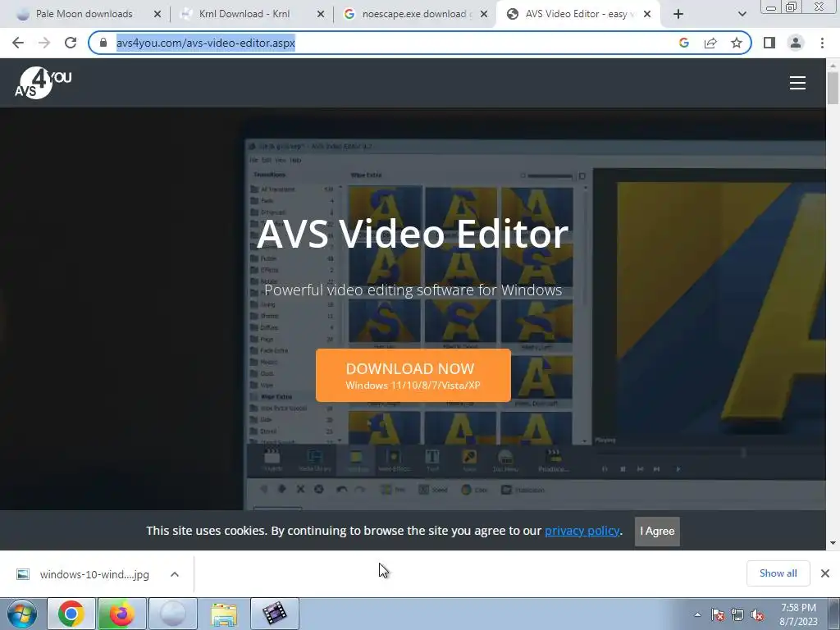Image resolution: width=840 pixels, height=630 pixels.
Task: Share this page using the share icon
Action: (x=710, y=43)
